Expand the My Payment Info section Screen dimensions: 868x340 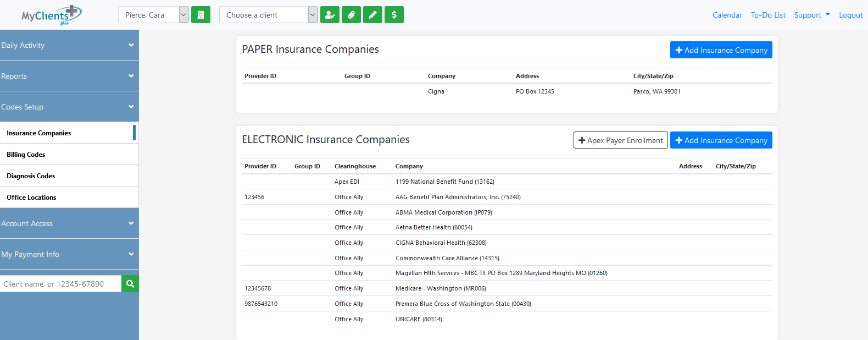[x=69, y=254]
